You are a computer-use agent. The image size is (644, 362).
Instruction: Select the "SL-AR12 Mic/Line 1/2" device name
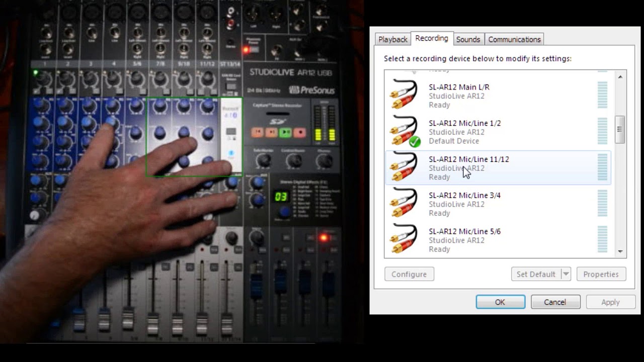click(x=464, y=123)
